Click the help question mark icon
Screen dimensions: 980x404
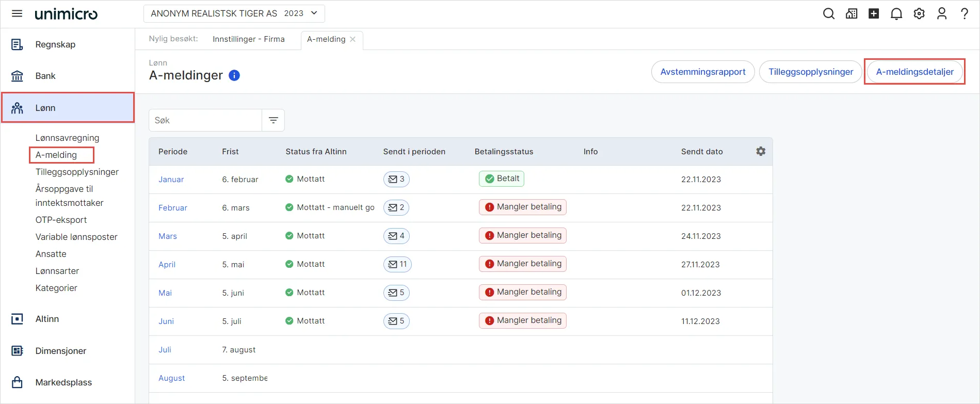click(964, 13)
